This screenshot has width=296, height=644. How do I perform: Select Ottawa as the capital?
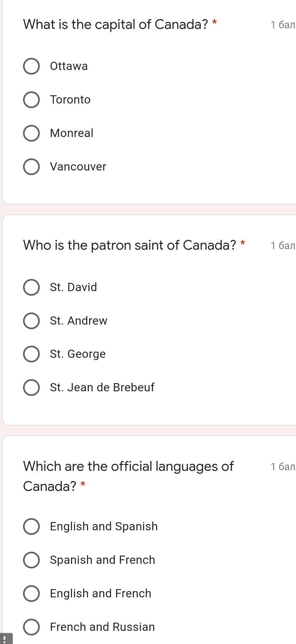[32, 66]
